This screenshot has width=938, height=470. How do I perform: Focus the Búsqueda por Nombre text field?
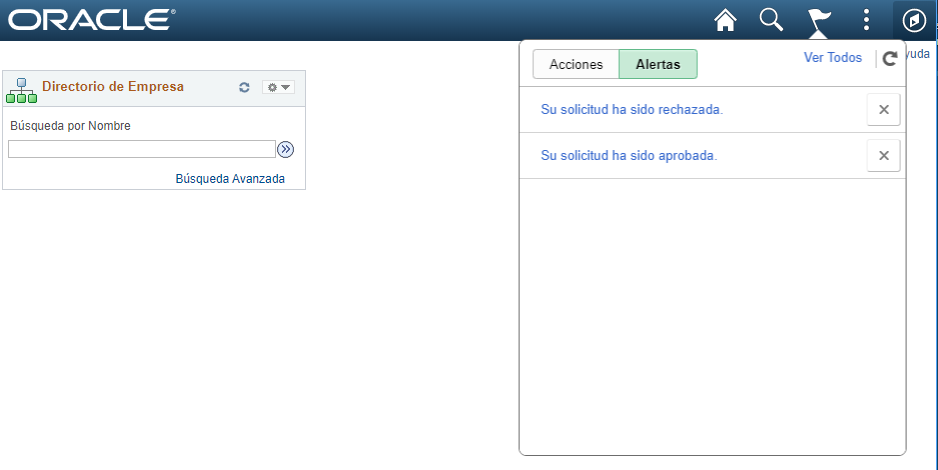(x=141, y=149)
